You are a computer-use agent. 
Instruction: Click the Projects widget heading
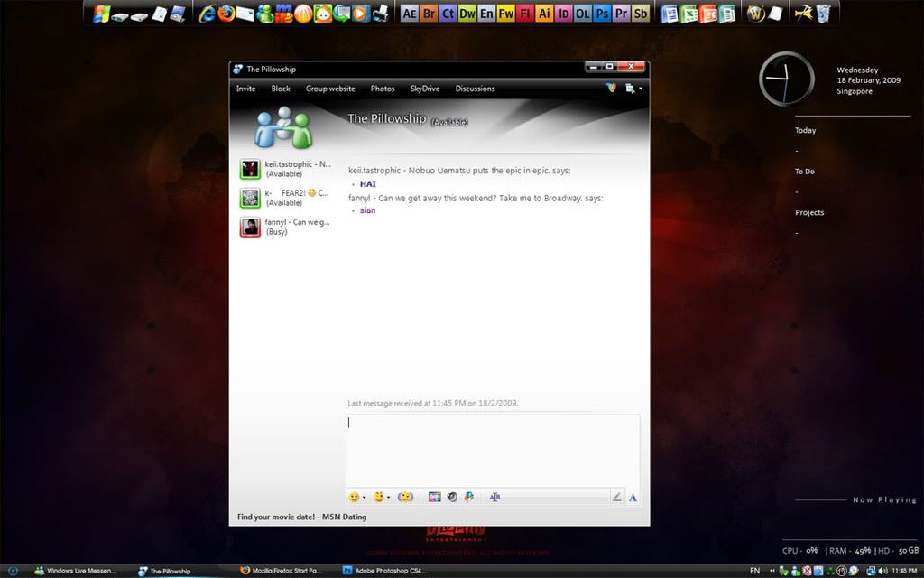tap(809, 213)
